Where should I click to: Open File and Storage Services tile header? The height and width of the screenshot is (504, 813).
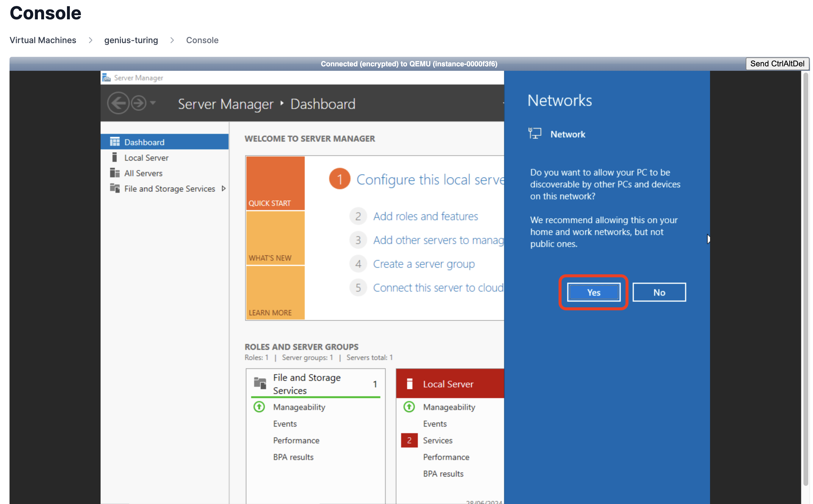315,384
